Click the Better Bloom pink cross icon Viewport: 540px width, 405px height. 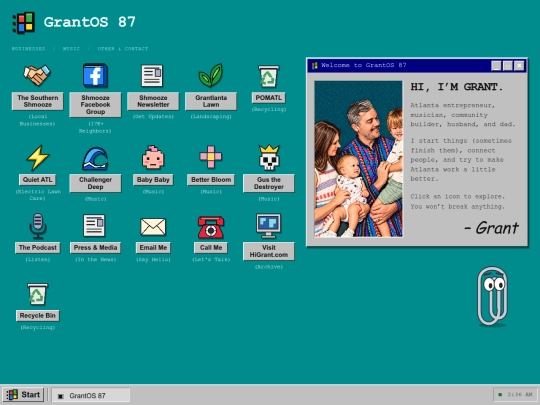click(211, 157)
